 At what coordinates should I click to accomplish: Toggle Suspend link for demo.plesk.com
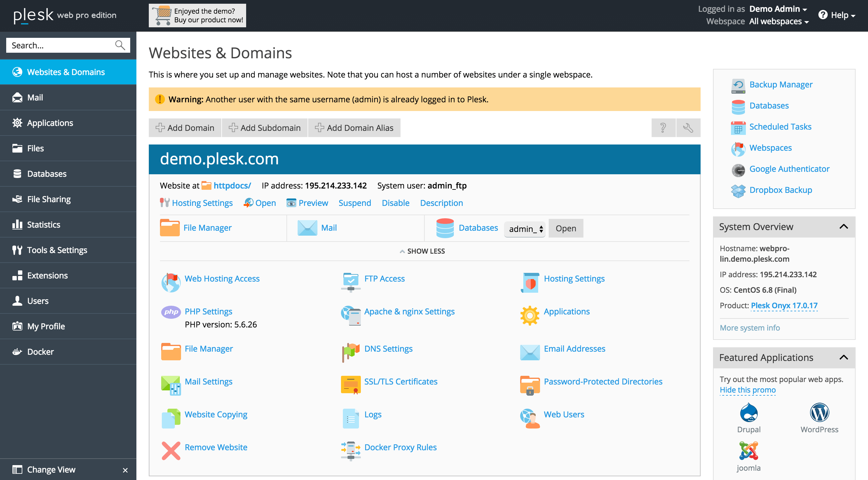(x=355, y=202)
